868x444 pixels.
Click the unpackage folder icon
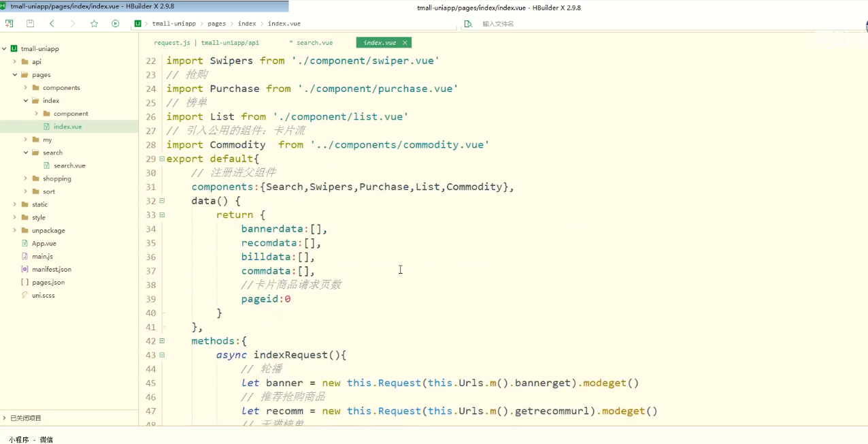click(24, 230)
